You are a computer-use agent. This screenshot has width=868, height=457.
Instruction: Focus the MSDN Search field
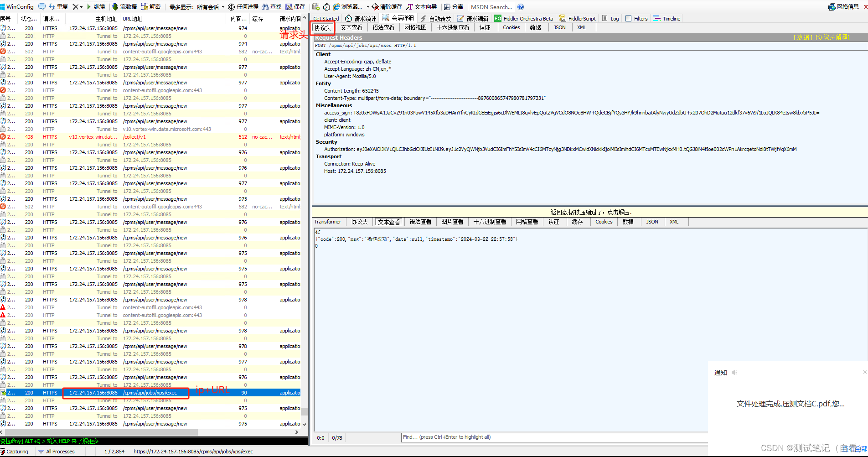click(x=491, y=7)
